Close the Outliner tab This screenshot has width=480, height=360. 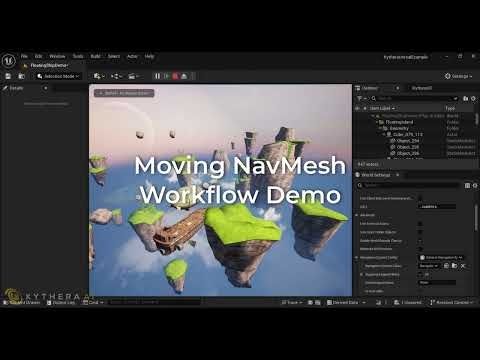pos(397,88)
